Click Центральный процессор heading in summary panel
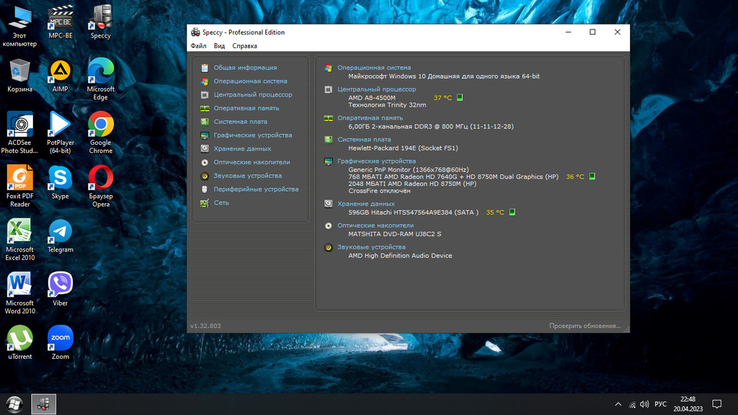This screenshot has width=738, height=415. point(377,89)
